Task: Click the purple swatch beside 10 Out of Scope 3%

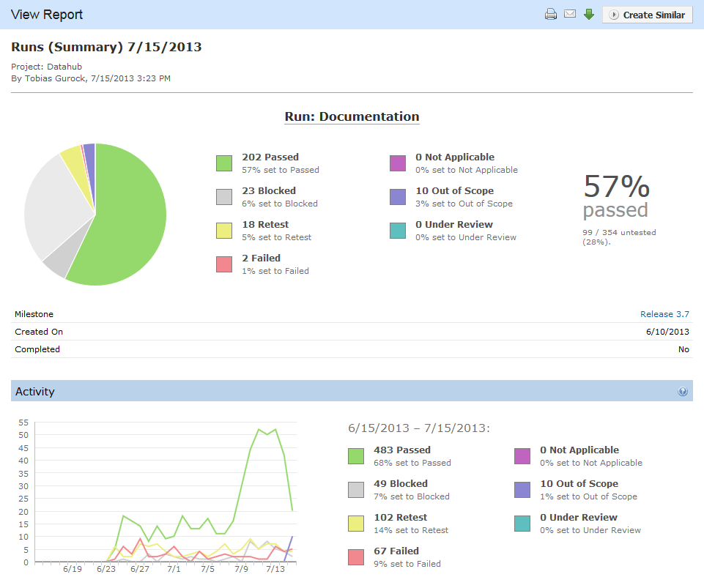Action: [398, 197]
